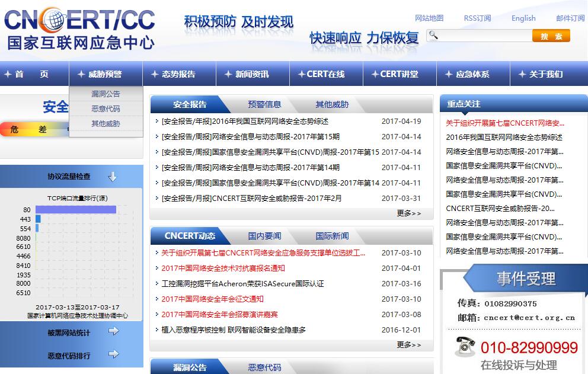Open the 邮件订阅 link
The image size is (588, 374).
(570, 18)
